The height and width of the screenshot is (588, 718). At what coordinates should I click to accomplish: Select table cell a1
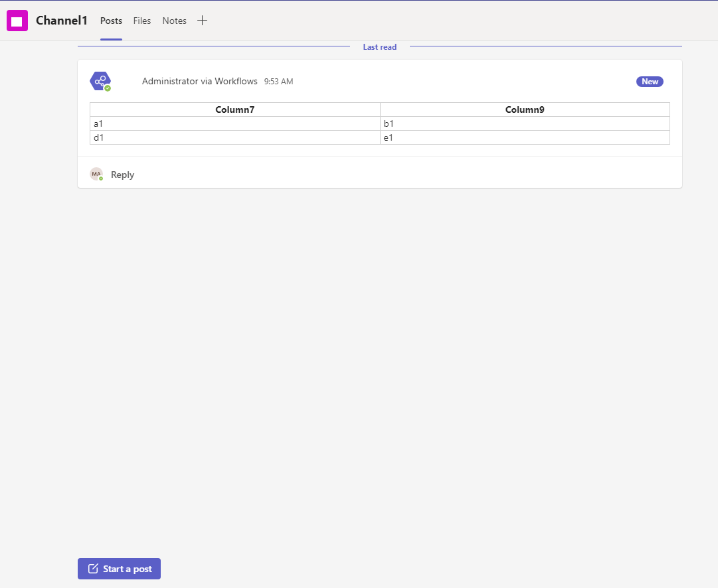[235, 123]
